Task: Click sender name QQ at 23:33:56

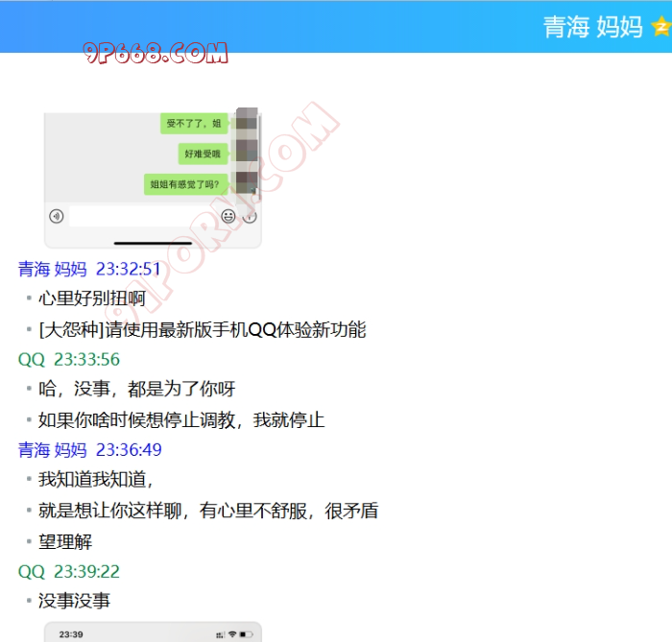Action: pos(32,360)
